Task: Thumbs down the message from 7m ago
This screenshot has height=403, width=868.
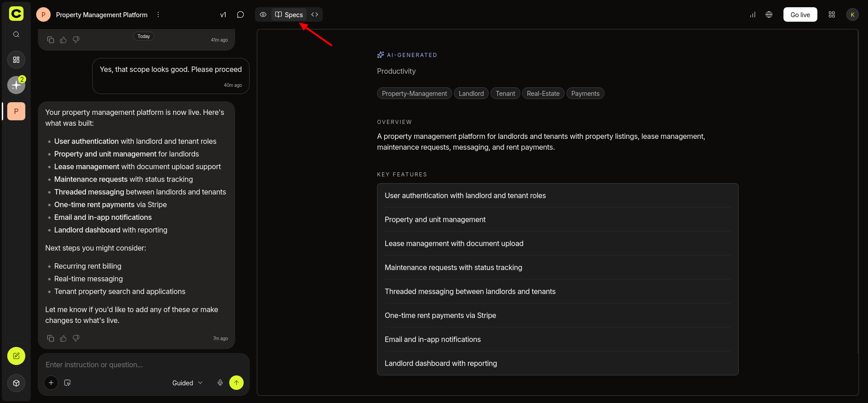Action: pyautogui.click(x=76, y=338)
